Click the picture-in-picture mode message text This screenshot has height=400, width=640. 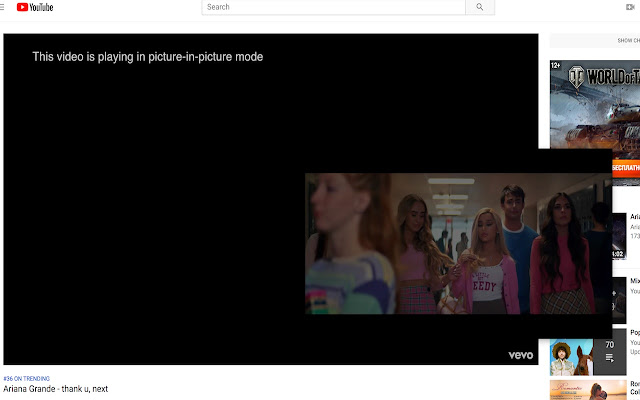[148, 57]
